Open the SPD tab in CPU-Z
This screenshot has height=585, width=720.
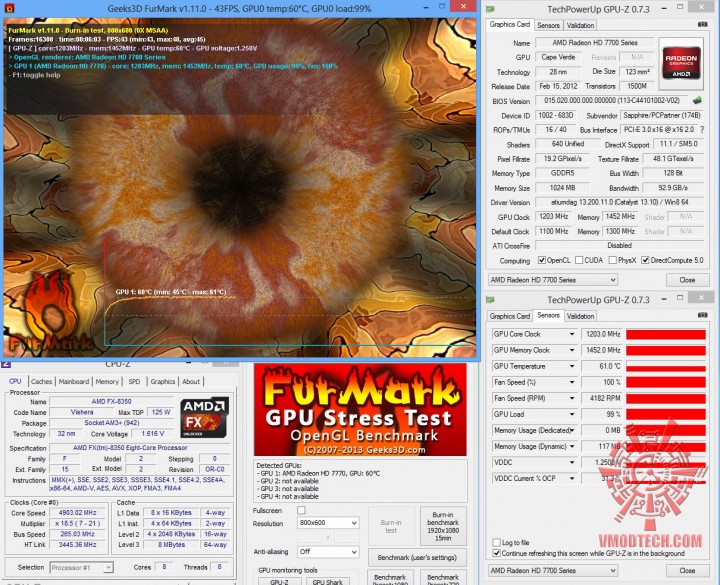pyautogui.click(x=134, y=382)
